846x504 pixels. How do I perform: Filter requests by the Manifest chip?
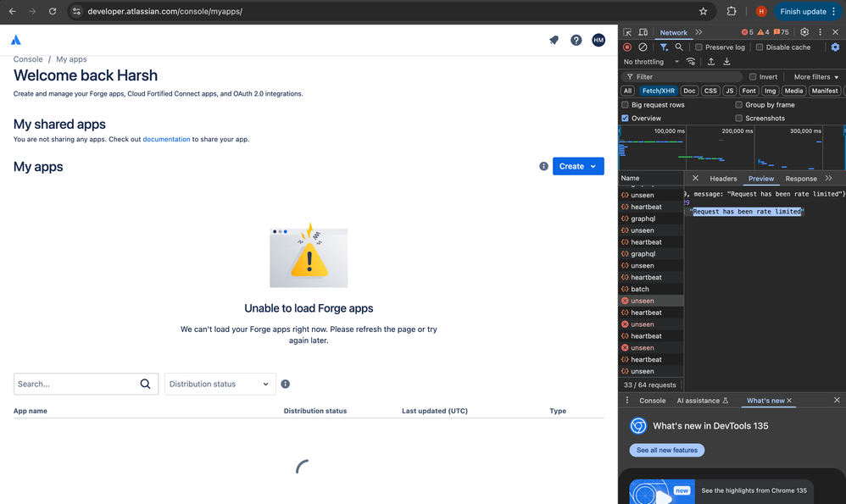coord(825,91)
